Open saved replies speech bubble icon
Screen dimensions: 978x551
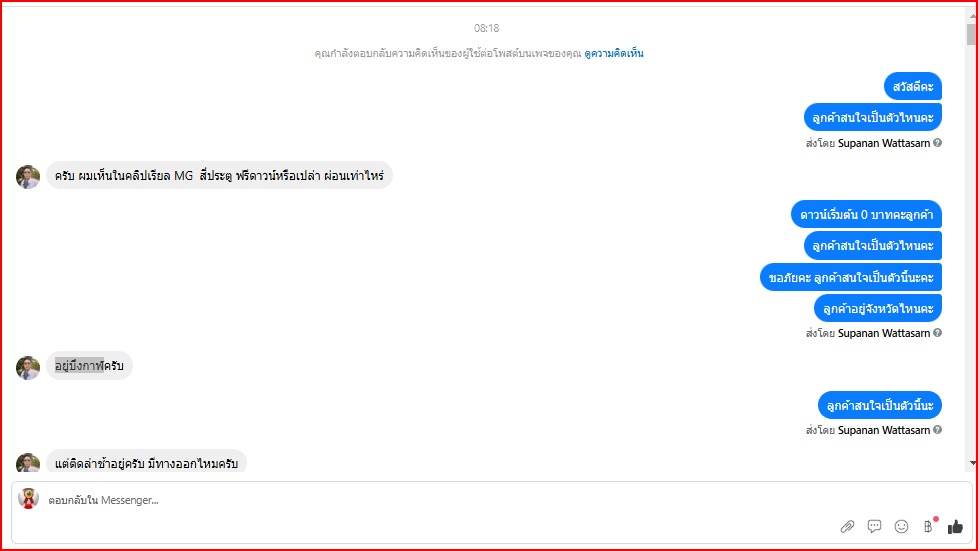coord(874,527)
